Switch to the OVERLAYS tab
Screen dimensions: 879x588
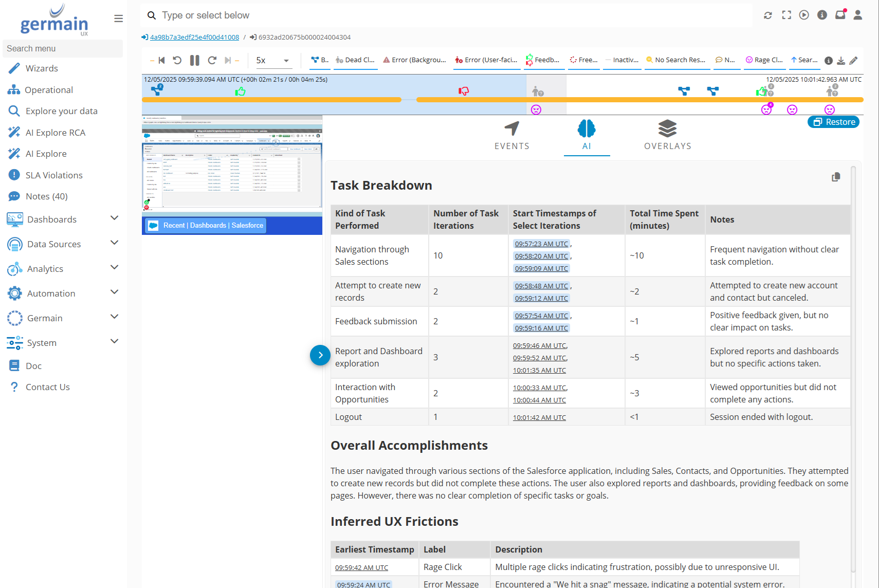667,136
